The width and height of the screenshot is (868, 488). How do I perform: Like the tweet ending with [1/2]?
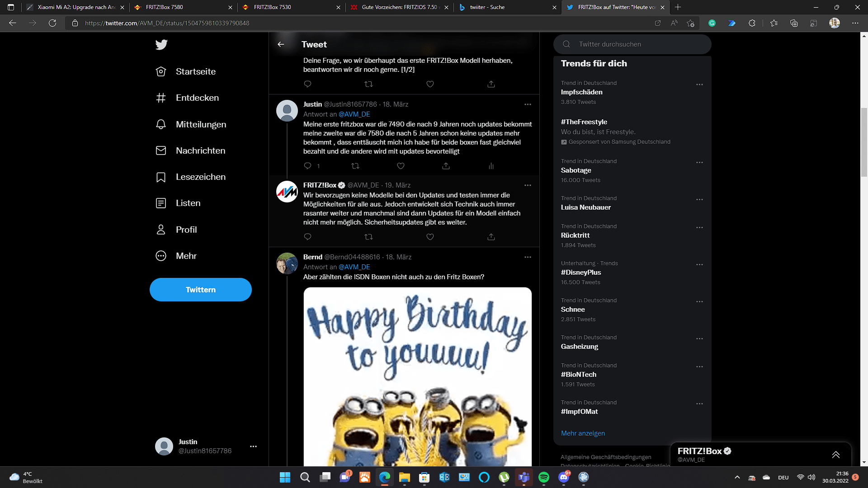[430, 84]
